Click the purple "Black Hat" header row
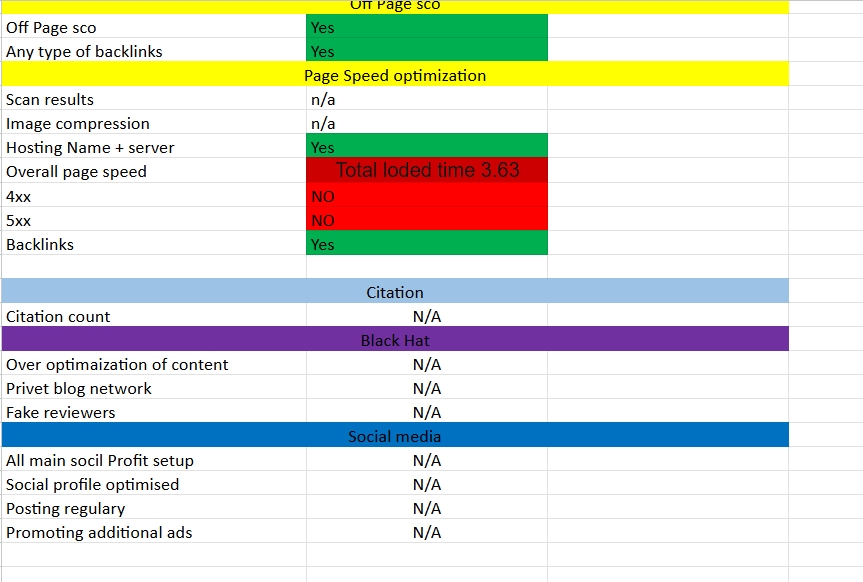Screen dimensions: 863x582 395,341
